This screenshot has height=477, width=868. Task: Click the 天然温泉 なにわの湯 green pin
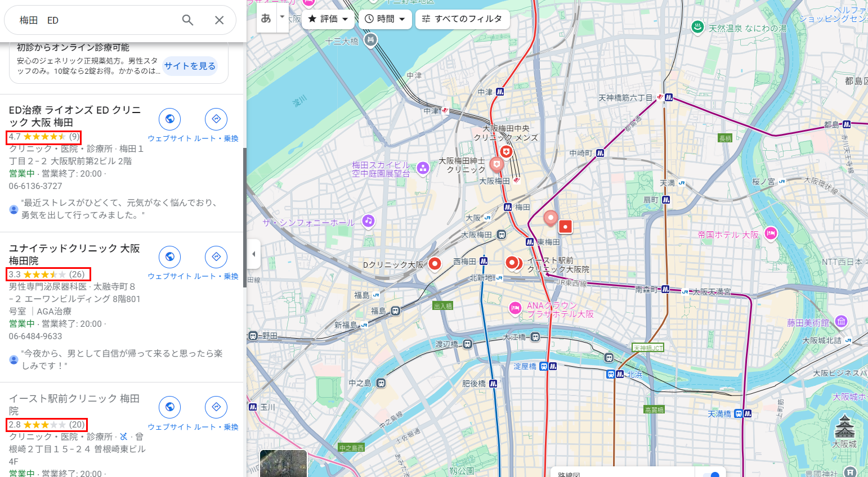click(x=698, y=26)
